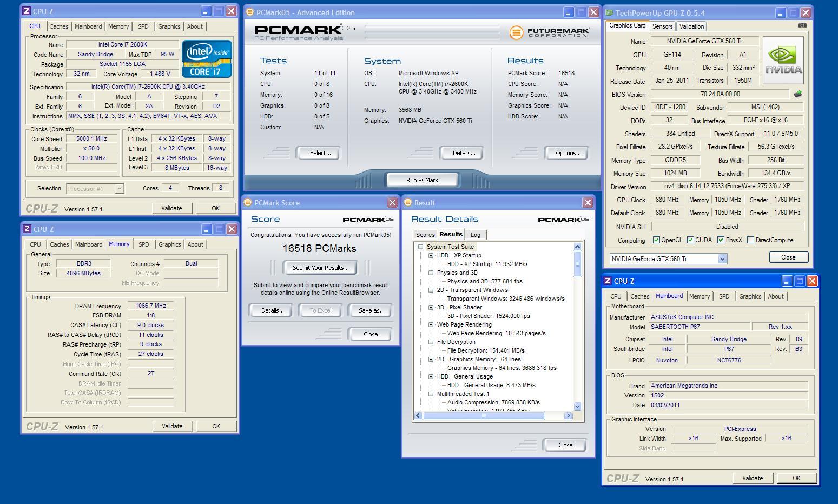
Task: Click the '16518 PCMarks' score text
Action: tap(319, 249)
